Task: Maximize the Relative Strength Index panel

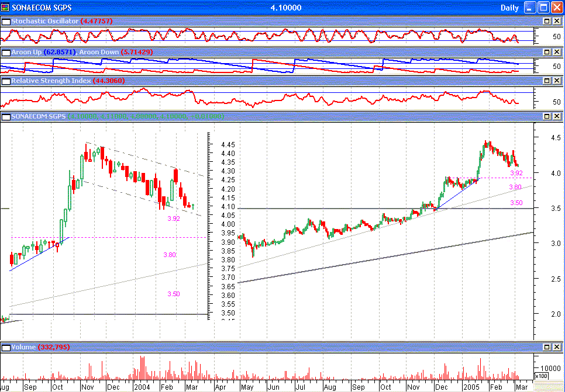Action: point(547,81)
